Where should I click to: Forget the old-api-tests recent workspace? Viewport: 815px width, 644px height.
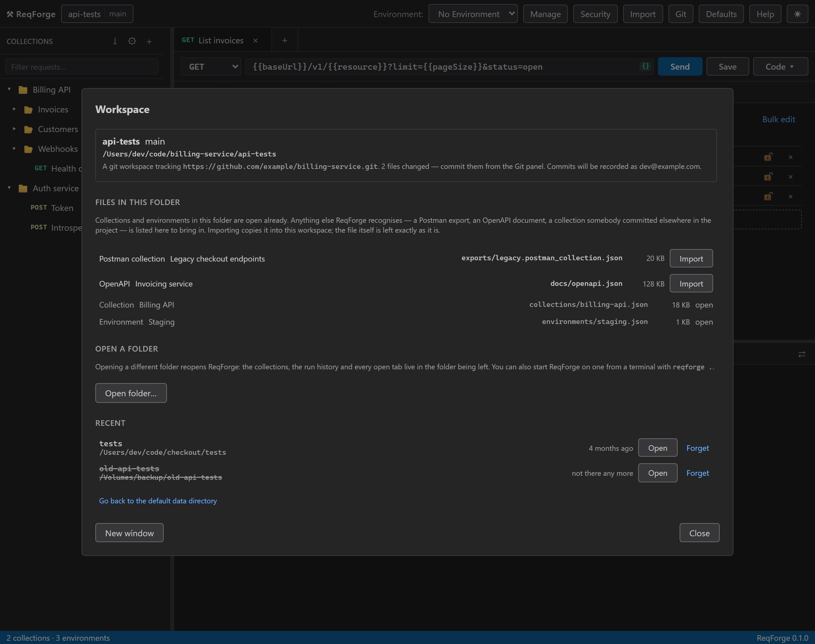(697, 473)
